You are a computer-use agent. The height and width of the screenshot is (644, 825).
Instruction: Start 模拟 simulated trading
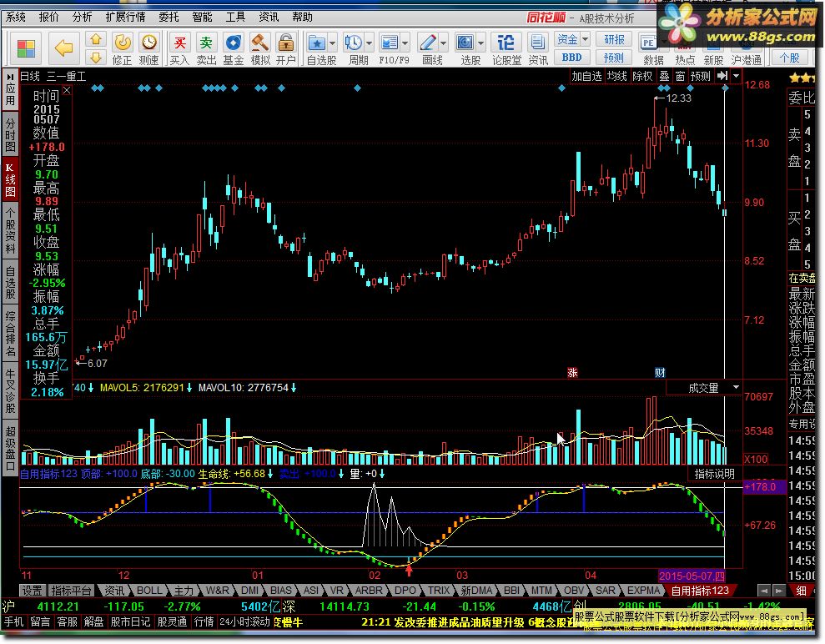click(x=260, y=49)
